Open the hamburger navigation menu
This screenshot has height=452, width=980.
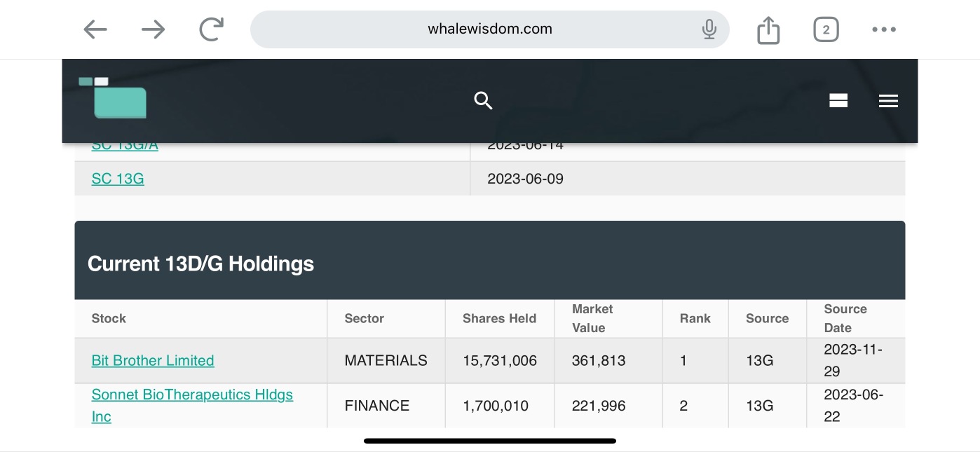click(888, 101)
